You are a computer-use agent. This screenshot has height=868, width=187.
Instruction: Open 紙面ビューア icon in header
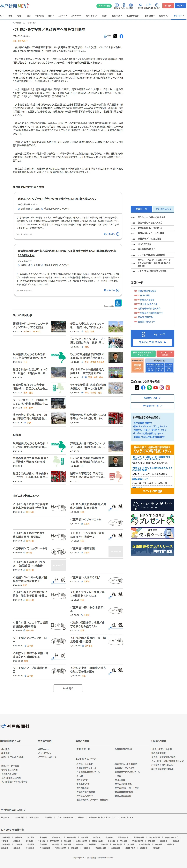coord(117,6)
